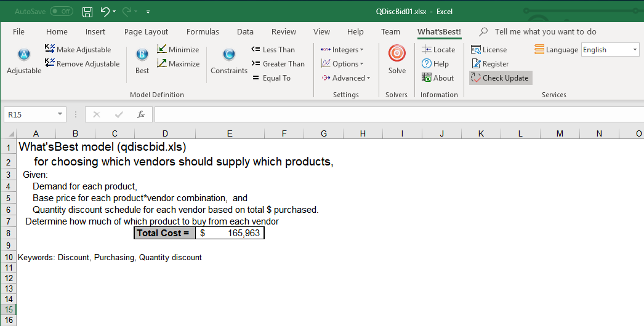Switch to the View tab

[321, 31]
